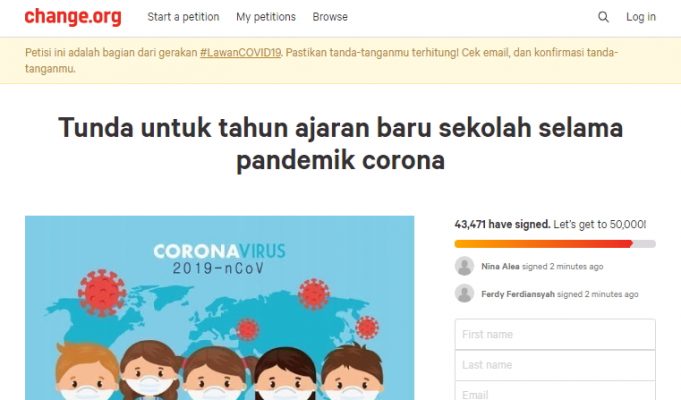The height and width of the screenshot is (400, 681).
Task: Click Nina Alea's avatar icon
Action: tap(464, 266)
